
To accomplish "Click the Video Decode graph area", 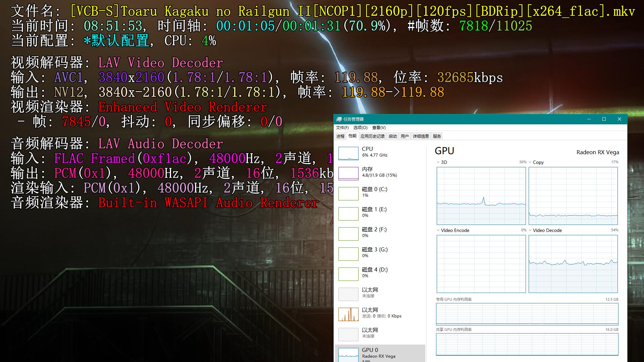I will pos(573,264).
